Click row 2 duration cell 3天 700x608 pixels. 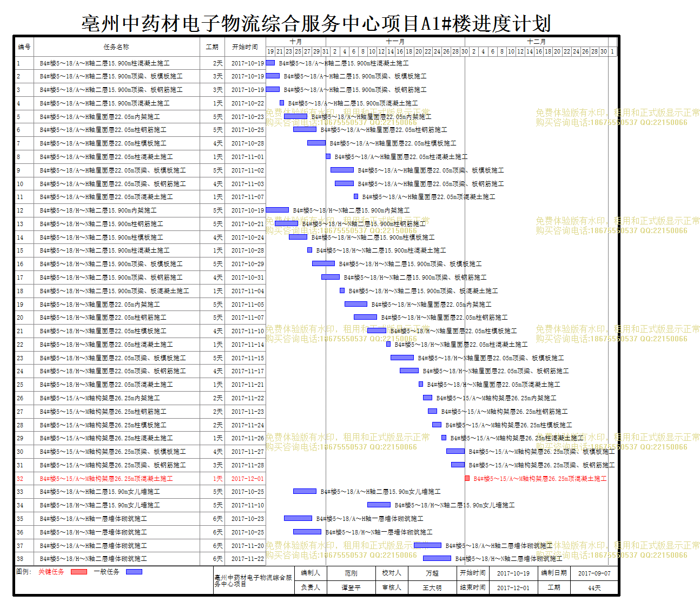(x=217, y=76)
